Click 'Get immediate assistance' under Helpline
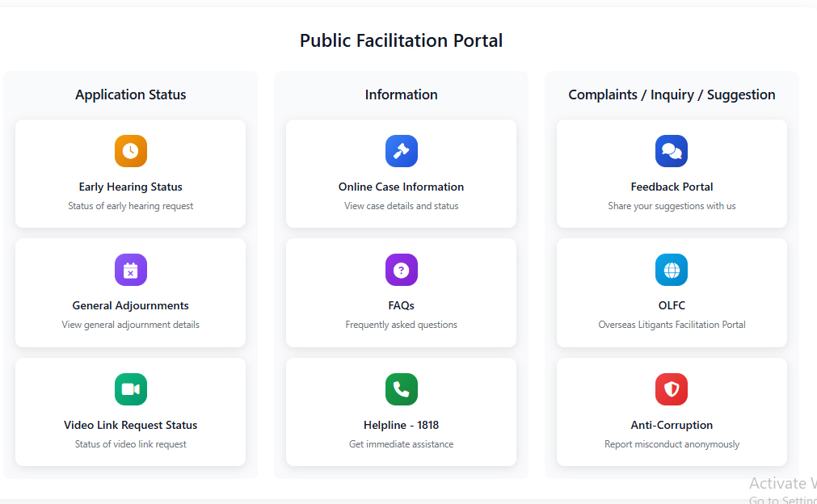The image size is (817, 504). pos(401,444)
